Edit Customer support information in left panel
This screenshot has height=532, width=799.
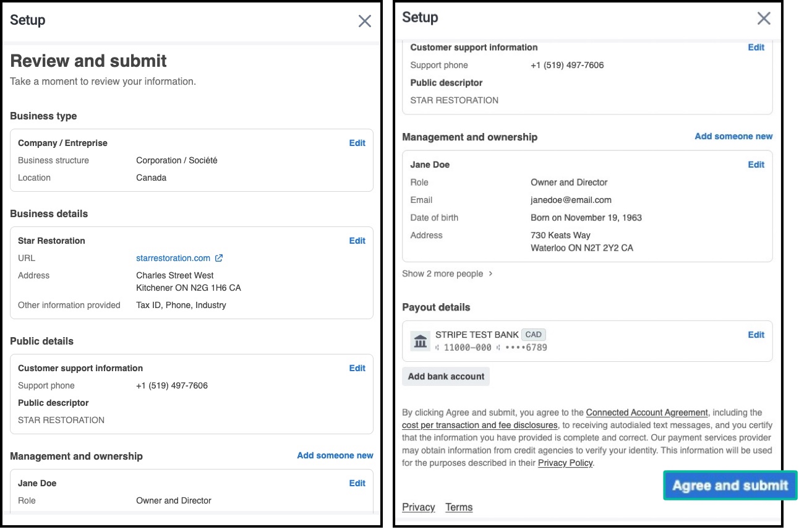[357, 368]
